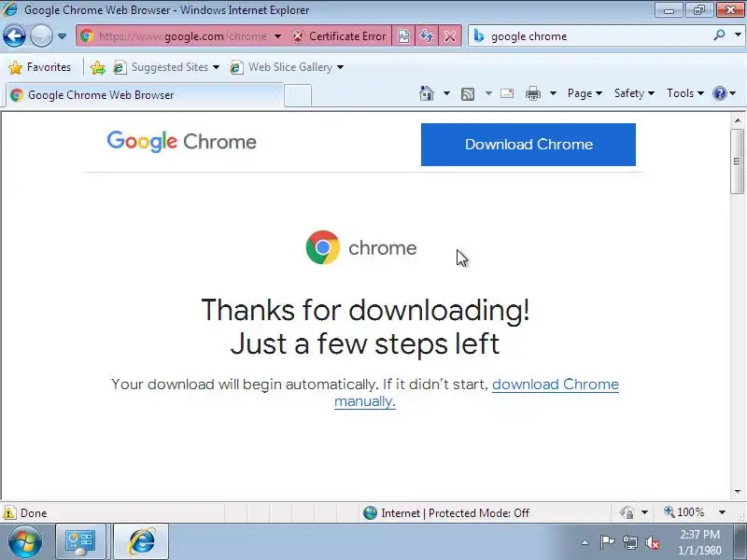This screenshot has width=747, height=560.
Task: Expand the Feeds dropdown arrow
Action: click(x=488, y=93)
